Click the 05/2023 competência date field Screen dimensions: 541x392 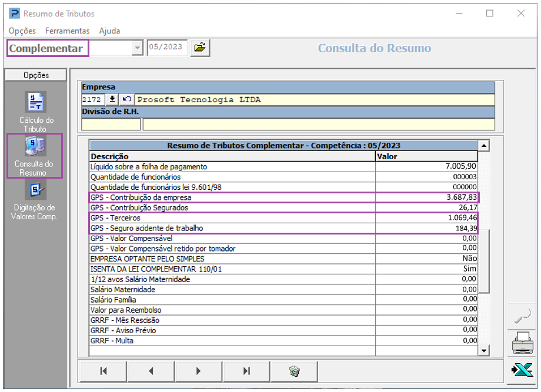click(167, 47)
